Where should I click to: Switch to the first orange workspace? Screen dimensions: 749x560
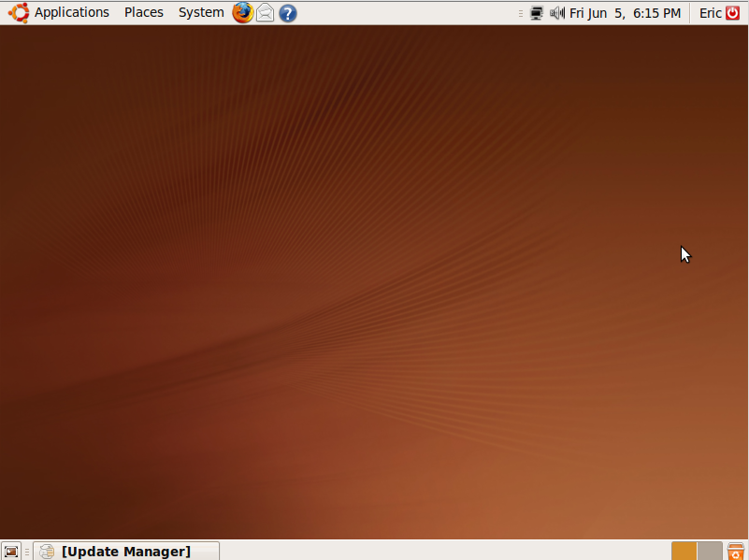[x=684, y=551]
